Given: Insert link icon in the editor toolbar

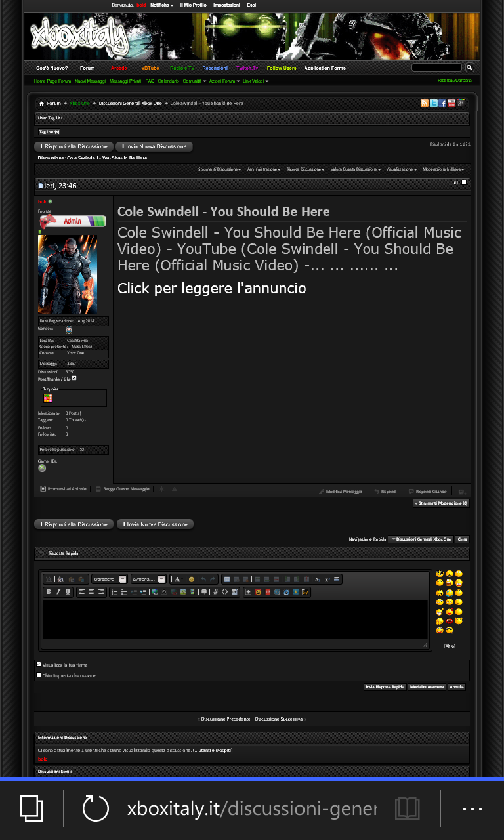Looking at the screenshot, I should [154, 592].
